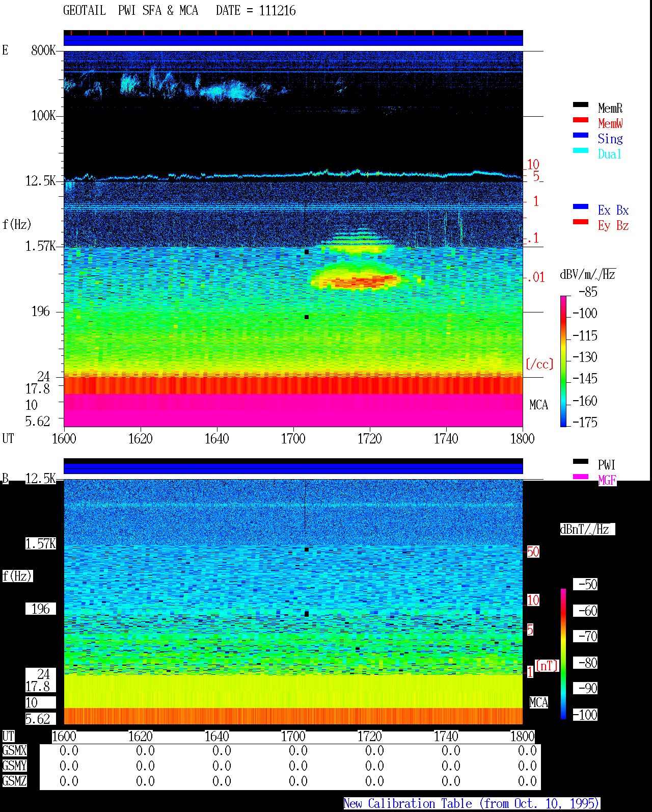
Task: Select the red MemW legend swatch
Action: pos(581,120)
